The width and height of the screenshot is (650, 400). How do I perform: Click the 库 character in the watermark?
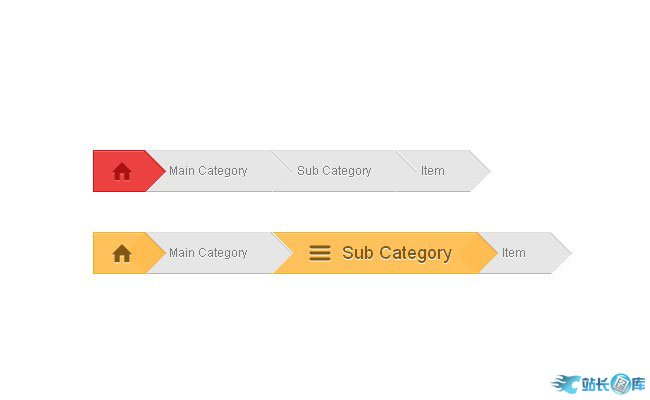coord(638,383)
